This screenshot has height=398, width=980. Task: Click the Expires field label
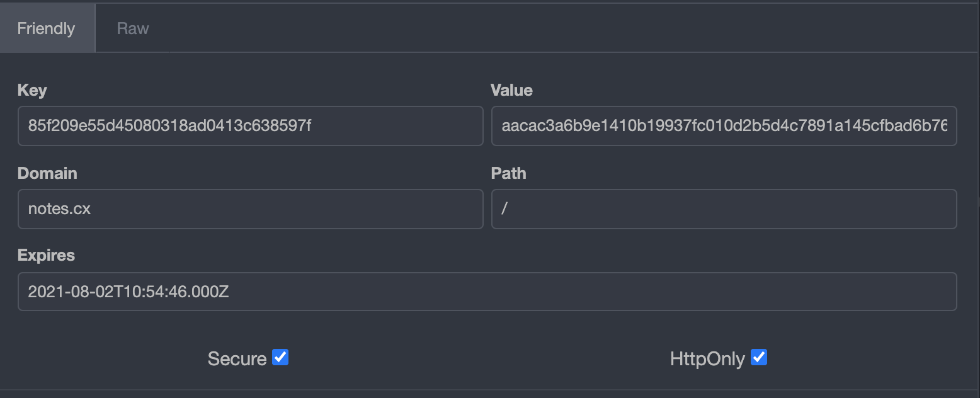(x=46, y=255)
